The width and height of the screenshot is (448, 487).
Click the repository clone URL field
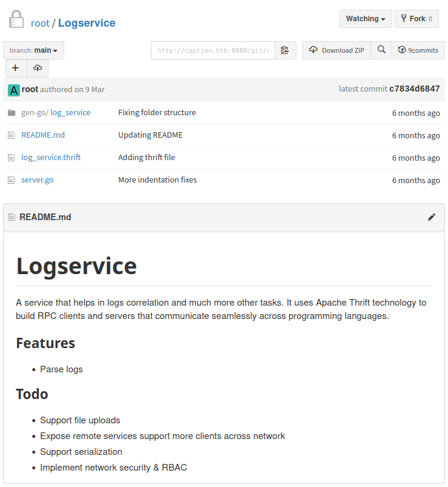(213, 50)
